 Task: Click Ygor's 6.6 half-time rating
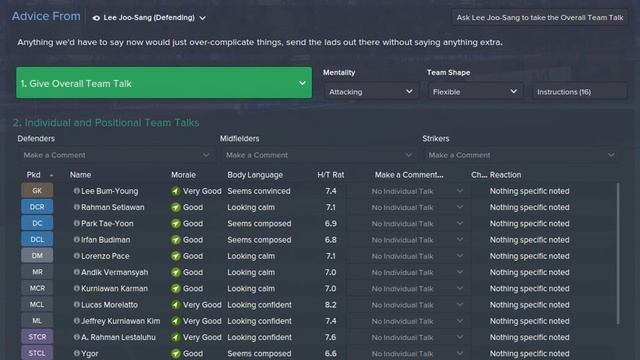(331, 353)
